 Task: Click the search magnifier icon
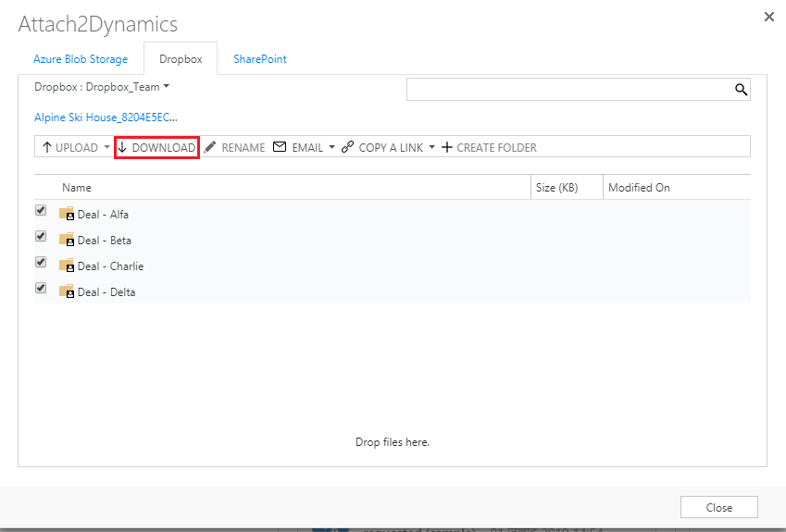pos(741,90)
